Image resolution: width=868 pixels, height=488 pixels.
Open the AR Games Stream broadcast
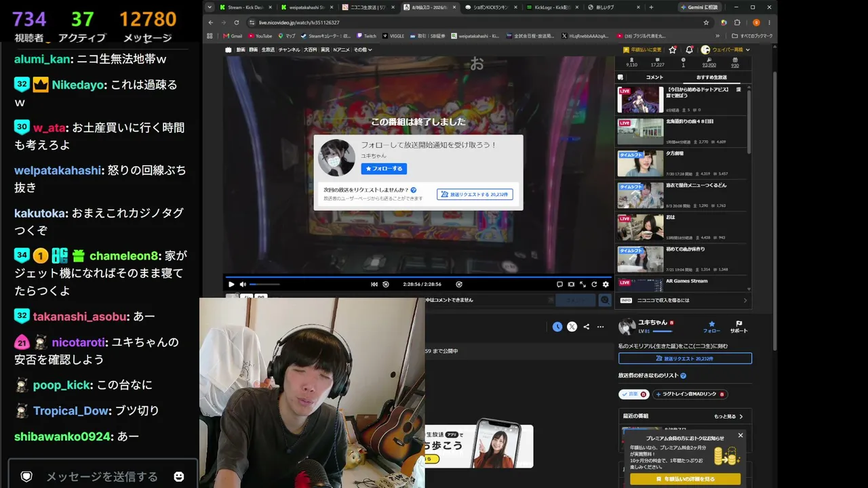683,283
